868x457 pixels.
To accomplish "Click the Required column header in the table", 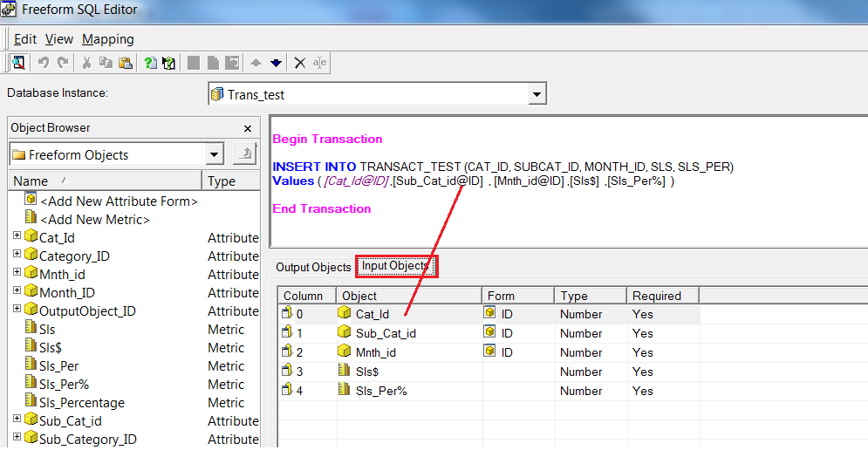I will click(x=663, y=296).
